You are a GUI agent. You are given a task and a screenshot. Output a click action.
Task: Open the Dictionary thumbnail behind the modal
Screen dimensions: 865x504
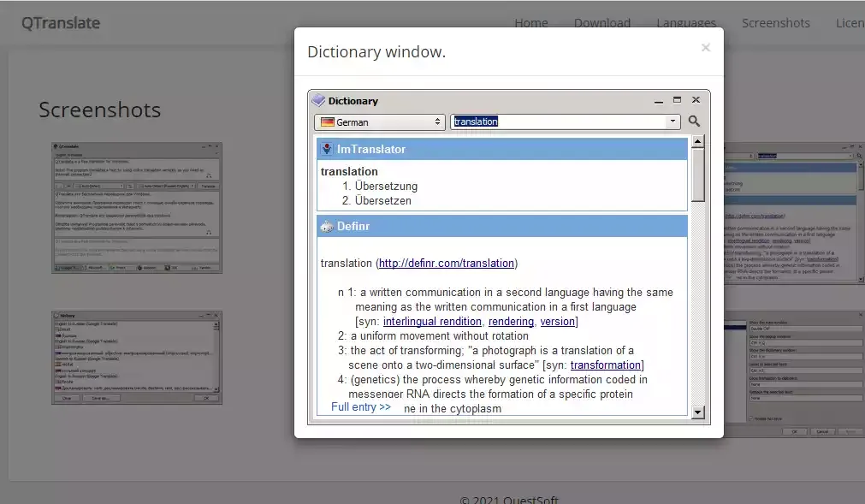pos(794,213)
